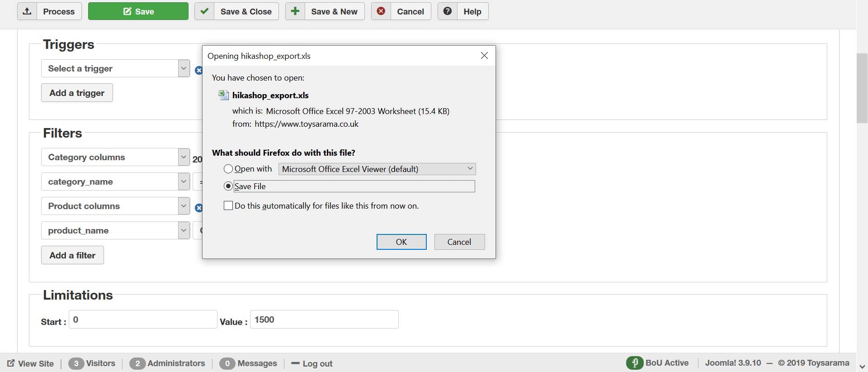Click the red X icon beside Cancel

381,11
